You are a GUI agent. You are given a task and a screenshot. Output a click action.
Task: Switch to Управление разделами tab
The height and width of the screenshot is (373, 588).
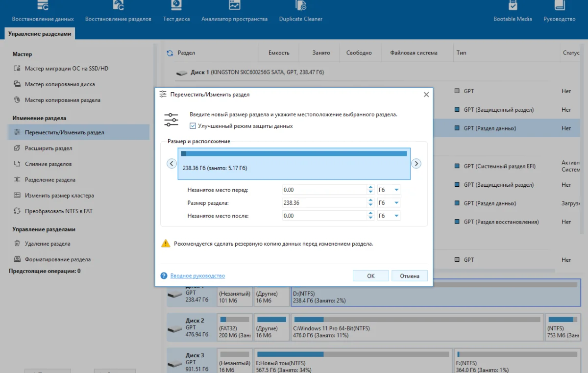click(x=40, y=34)
